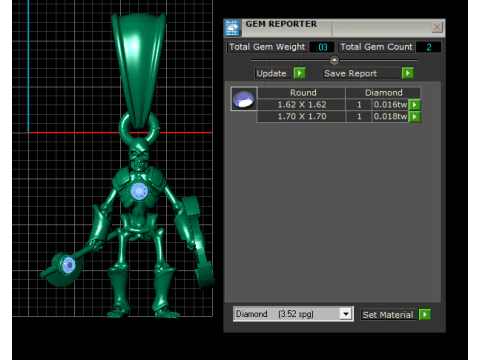
Task: Click the Set Material label
Action: 388,315
